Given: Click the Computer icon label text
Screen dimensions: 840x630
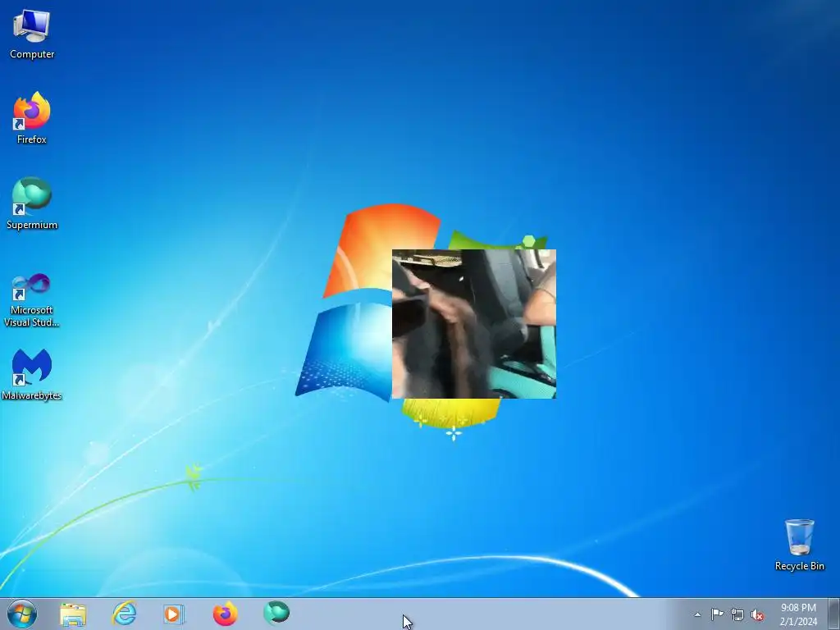Looking at the screenshot, I should 32,54.
